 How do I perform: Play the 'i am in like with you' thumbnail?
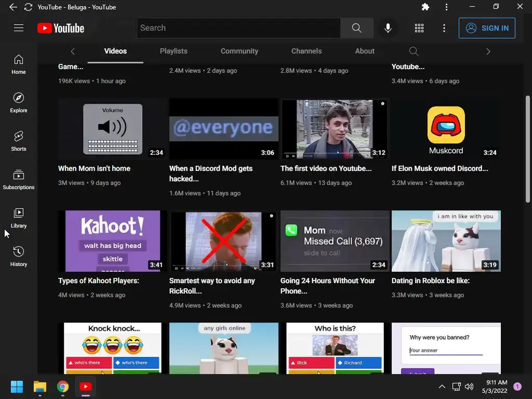click(x=446, y=241)
